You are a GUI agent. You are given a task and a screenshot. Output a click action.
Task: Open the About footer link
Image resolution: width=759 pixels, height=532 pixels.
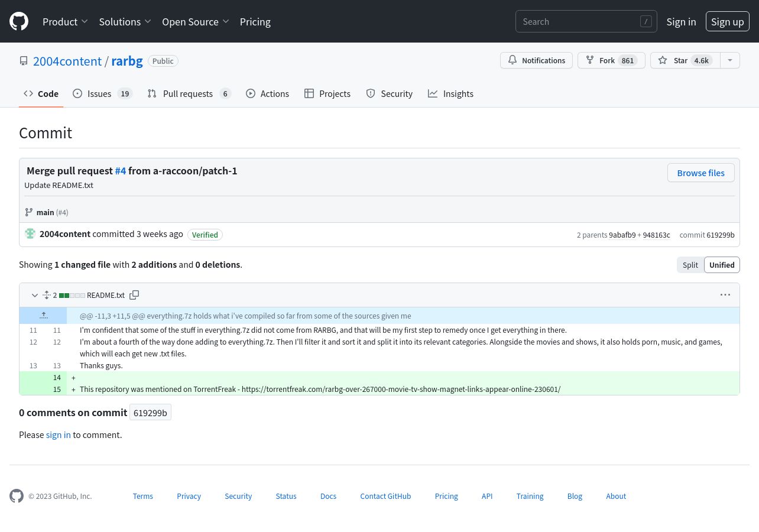[616, 496]
